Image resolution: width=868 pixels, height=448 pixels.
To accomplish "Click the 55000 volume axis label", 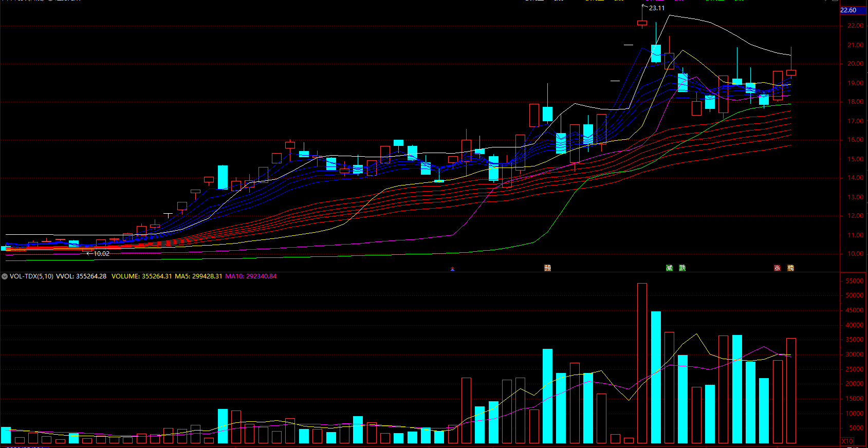I will point(855,281).
